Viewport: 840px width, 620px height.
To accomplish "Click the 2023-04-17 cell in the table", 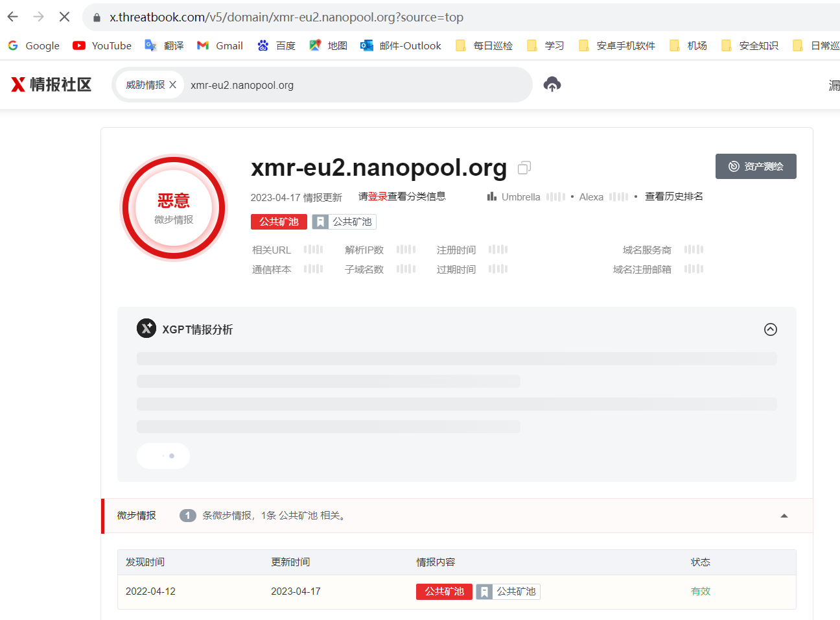I will (x=296, y=591).
